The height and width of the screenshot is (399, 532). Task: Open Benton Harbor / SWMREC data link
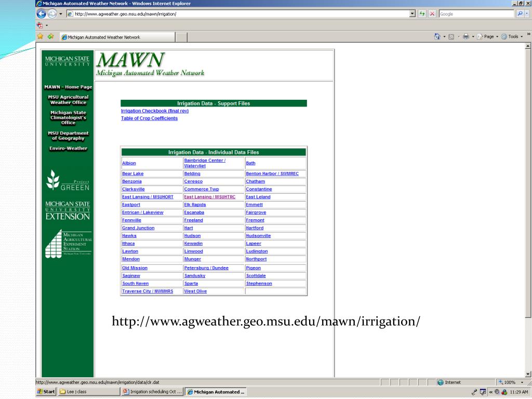(272, 174)
